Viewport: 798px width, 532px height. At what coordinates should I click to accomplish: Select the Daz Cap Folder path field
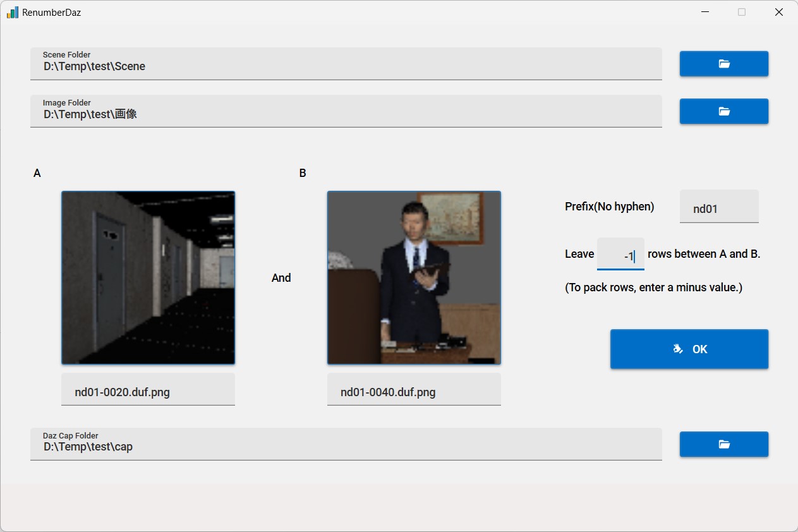click(346, 445)
